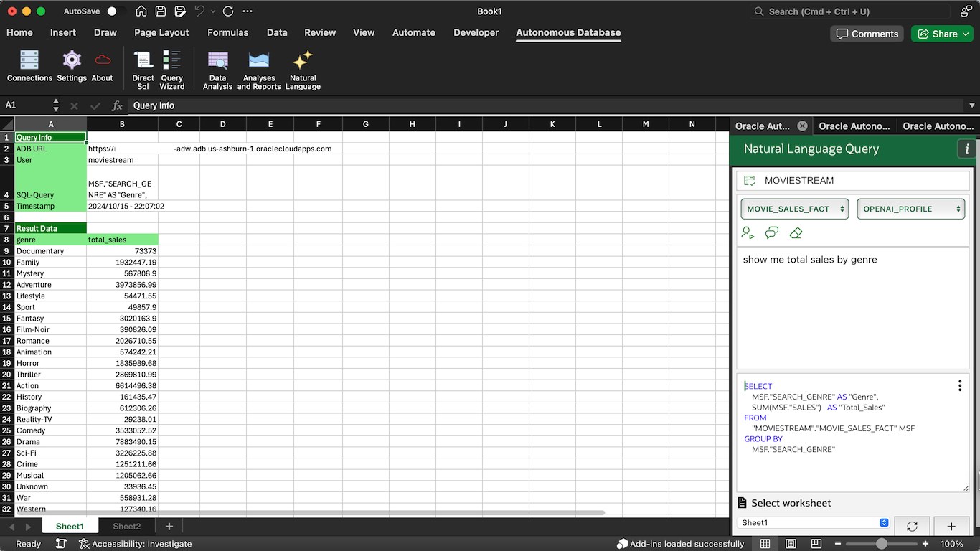Open the Sheet1 worksheet selector dropdown
The width and height of the screenshot is (980, 551).
(814, 523)
